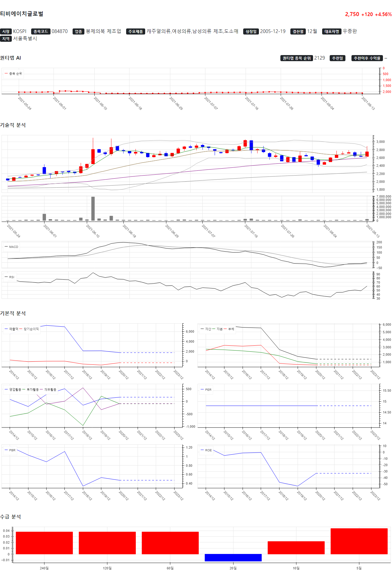392x573 pixels.
Task: Click the 봉제의복 제조업 industry text
Action: (103, 31)
